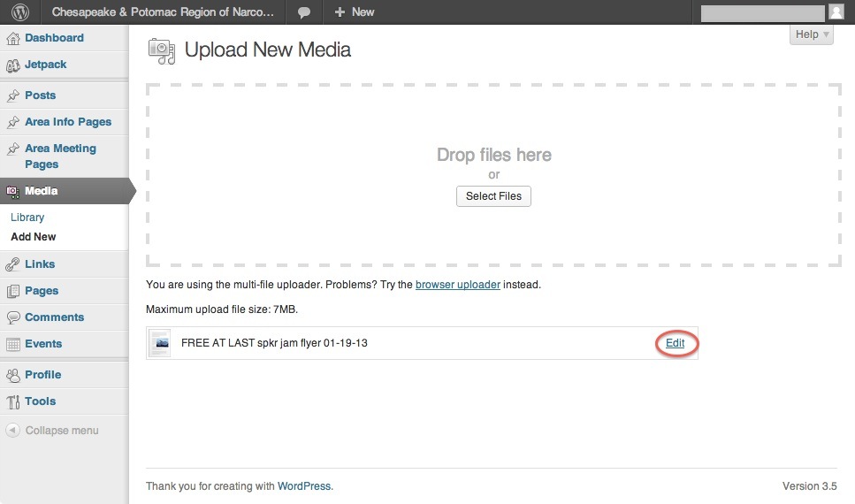The height and width of the screenshot is (504, 855).
Task: Click the Version 3.5 footer text
Action: [810, 486]
